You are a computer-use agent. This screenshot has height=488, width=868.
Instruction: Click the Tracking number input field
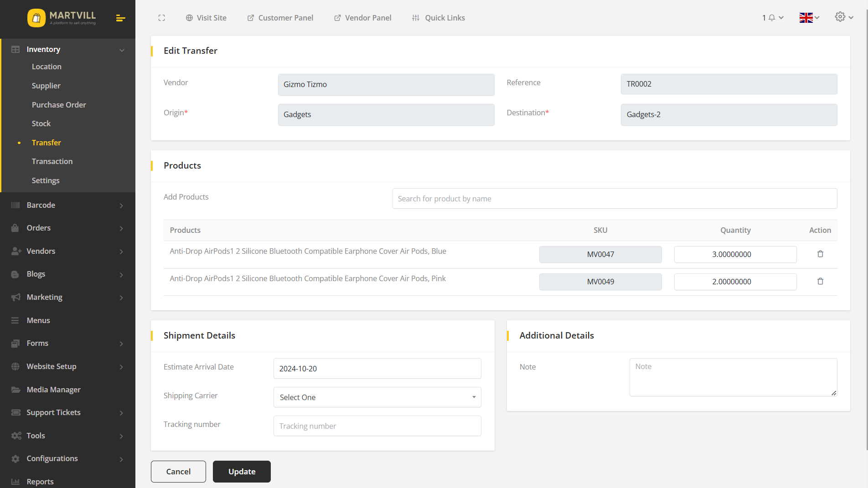tap(377, 426)
